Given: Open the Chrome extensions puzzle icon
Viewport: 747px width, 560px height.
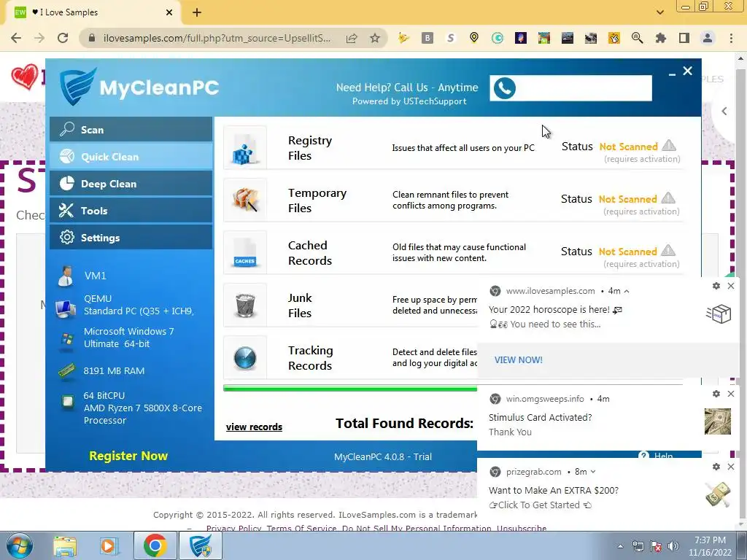Looking at the screenshot, I should (661, 38).
